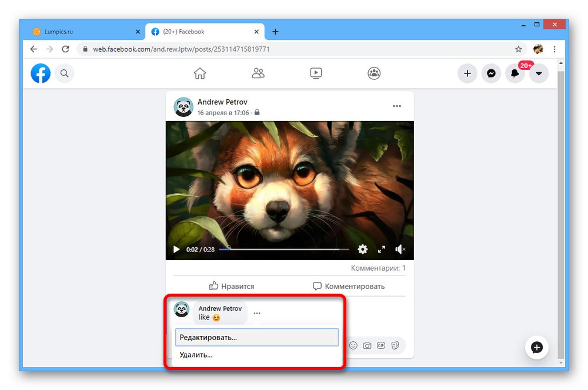Open the Facebook search magnifier
Viewport: 588px width, 390px height.
pos(65,73)
